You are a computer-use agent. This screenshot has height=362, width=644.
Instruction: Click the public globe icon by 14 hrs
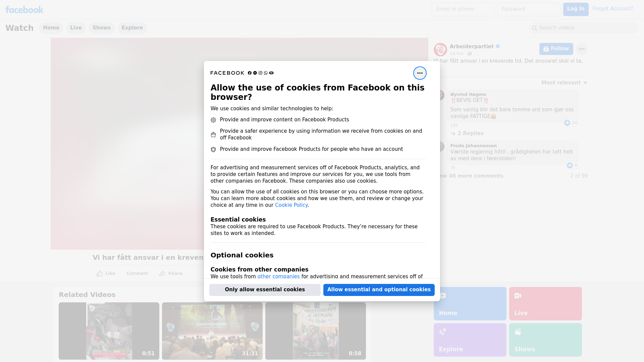tap(470, 54)
